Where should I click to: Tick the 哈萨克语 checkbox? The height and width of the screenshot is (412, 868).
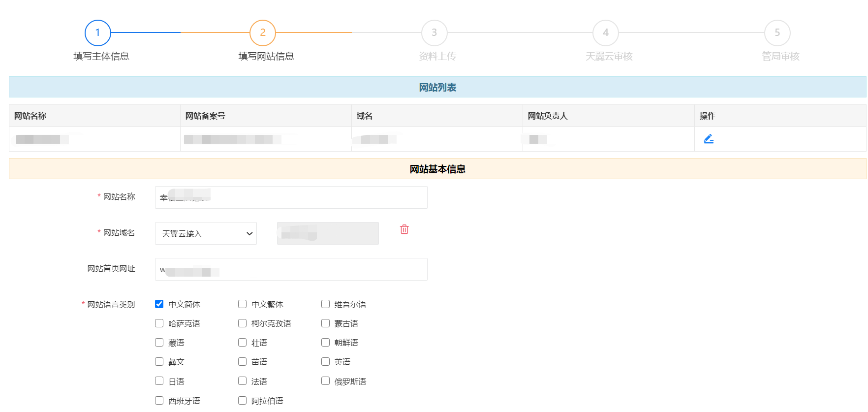pyautogui.click(x=159, y=323)
